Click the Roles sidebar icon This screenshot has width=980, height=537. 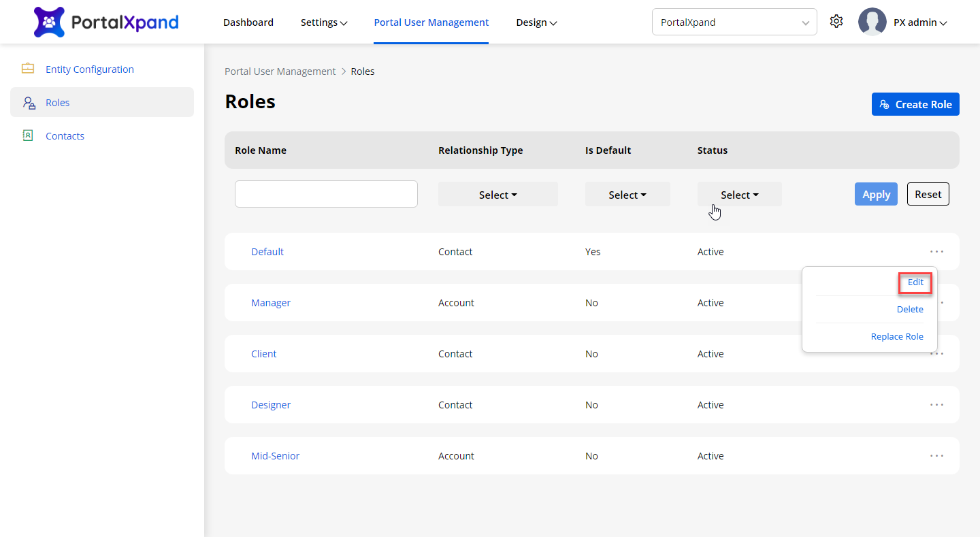pyautogui.click(x=29, y=103)
